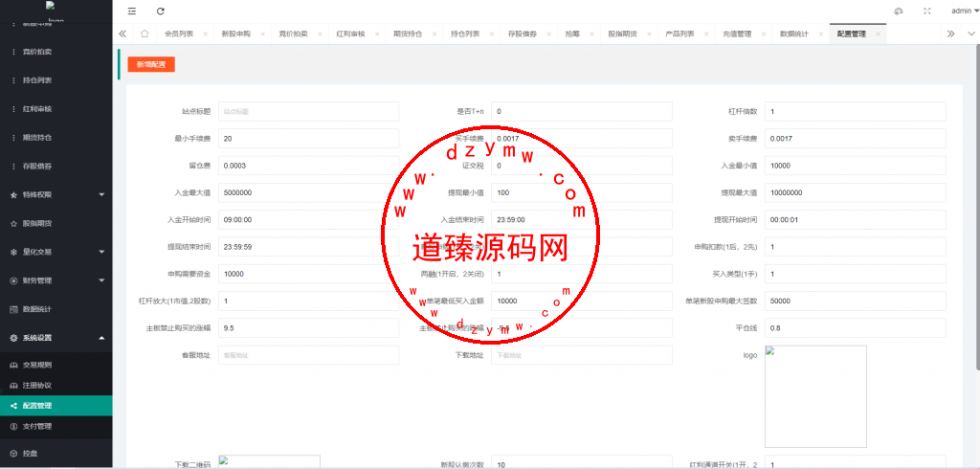Screen dimensions: 980x469
Task: Click the book icon beside 注册协议
Action: point(13,386)
